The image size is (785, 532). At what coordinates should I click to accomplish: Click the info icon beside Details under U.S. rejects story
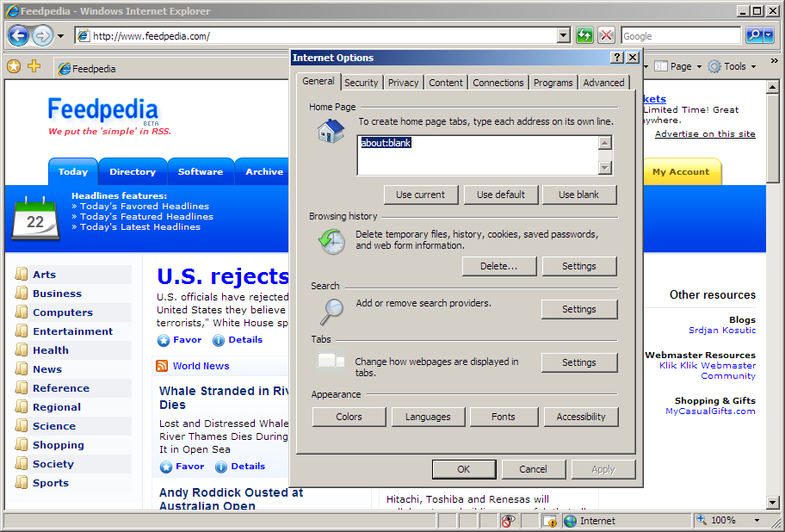tap(219, 340)
